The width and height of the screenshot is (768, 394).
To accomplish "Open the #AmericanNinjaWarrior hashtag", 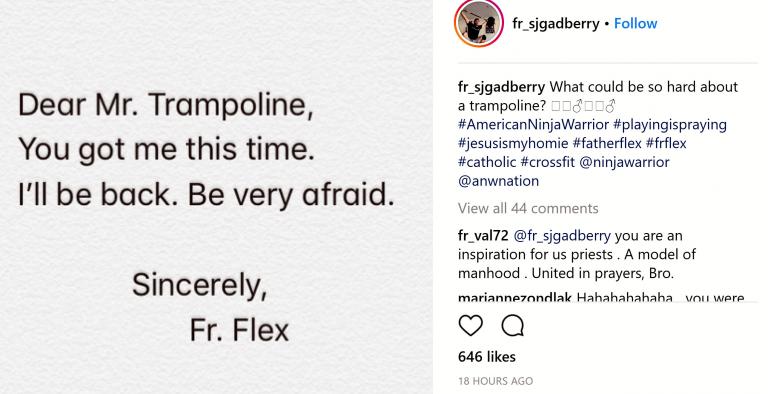I will 533,124.
